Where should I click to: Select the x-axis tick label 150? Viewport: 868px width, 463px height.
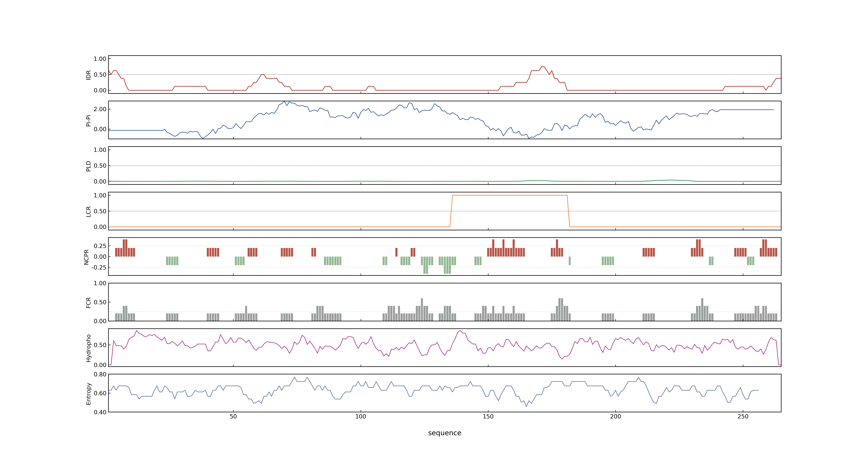point(488,416)
